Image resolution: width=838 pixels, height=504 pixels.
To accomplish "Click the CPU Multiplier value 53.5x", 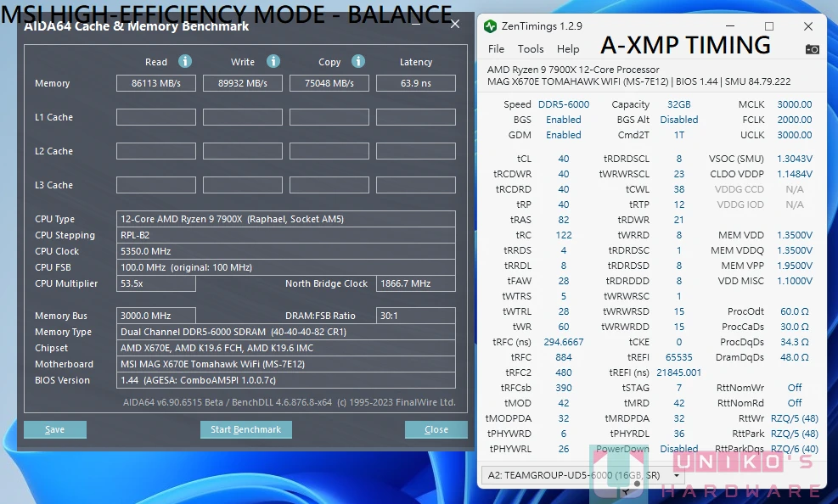I will [156, 283].
